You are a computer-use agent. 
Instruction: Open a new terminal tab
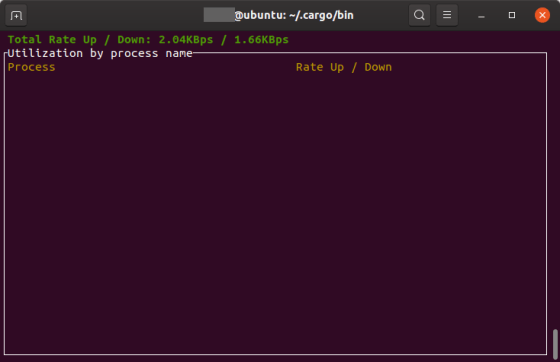tap(16, 15)
